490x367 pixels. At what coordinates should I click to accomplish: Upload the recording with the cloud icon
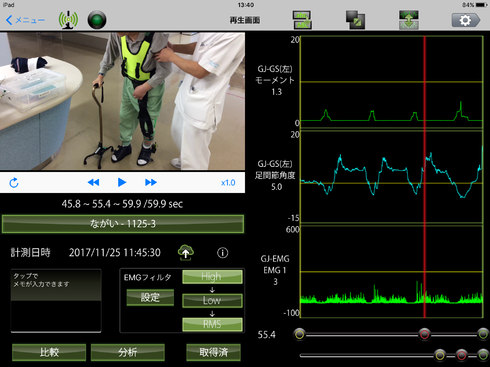click(186, 252)
